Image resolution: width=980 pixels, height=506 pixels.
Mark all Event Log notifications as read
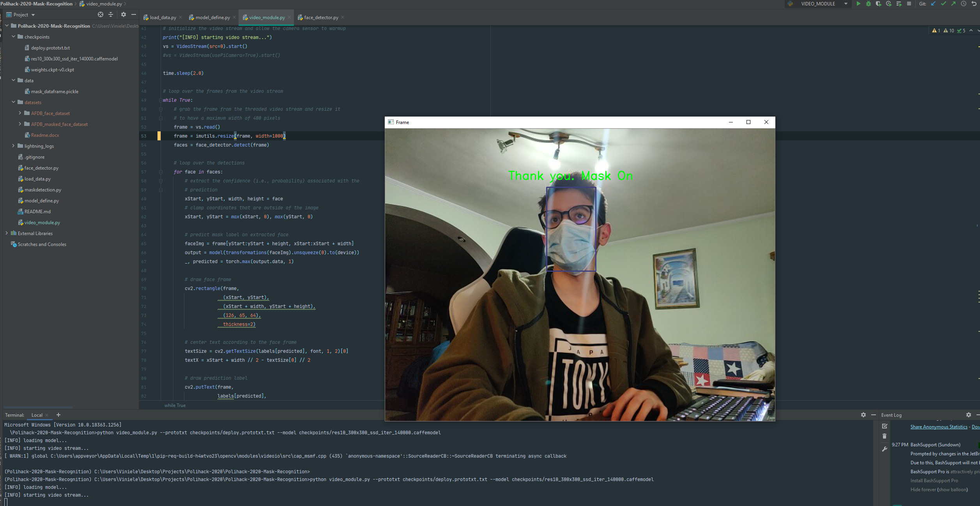tap(885, 426)
